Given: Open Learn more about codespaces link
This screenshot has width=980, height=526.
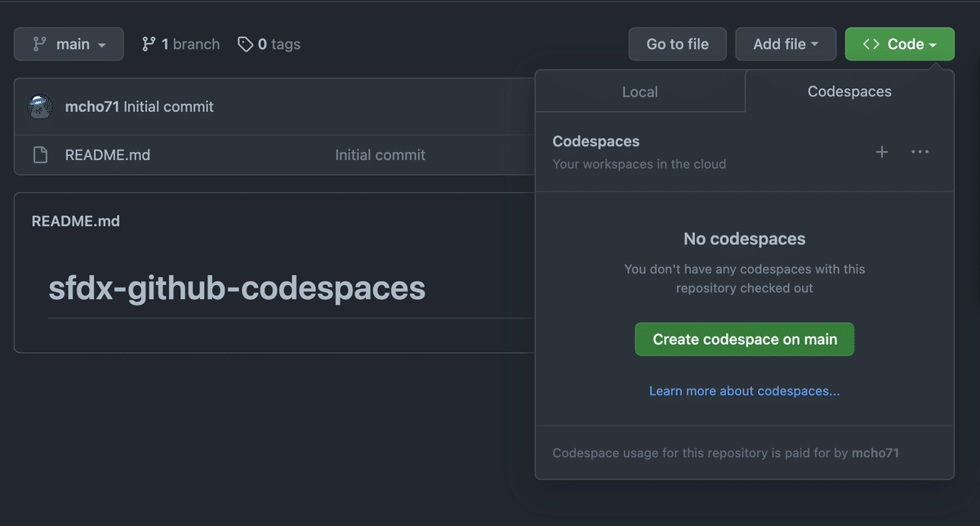Looking at the screenshot, I should [744, 391].
